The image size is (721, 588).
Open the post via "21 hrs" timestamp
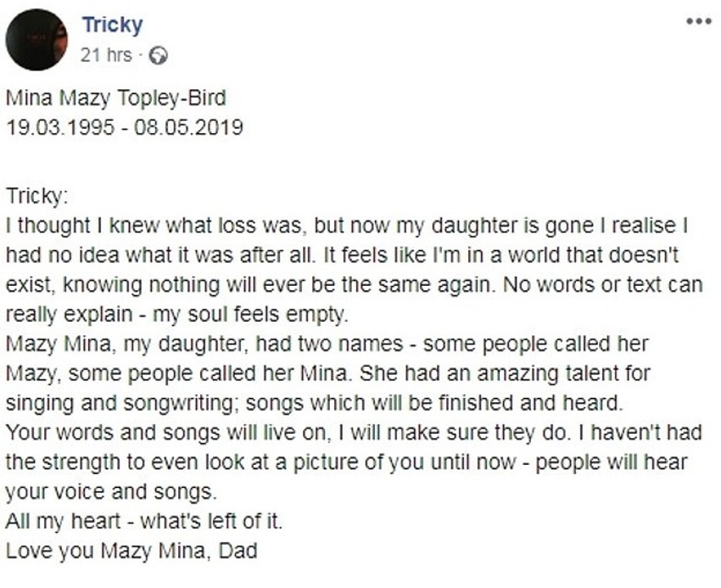[106, 56]
